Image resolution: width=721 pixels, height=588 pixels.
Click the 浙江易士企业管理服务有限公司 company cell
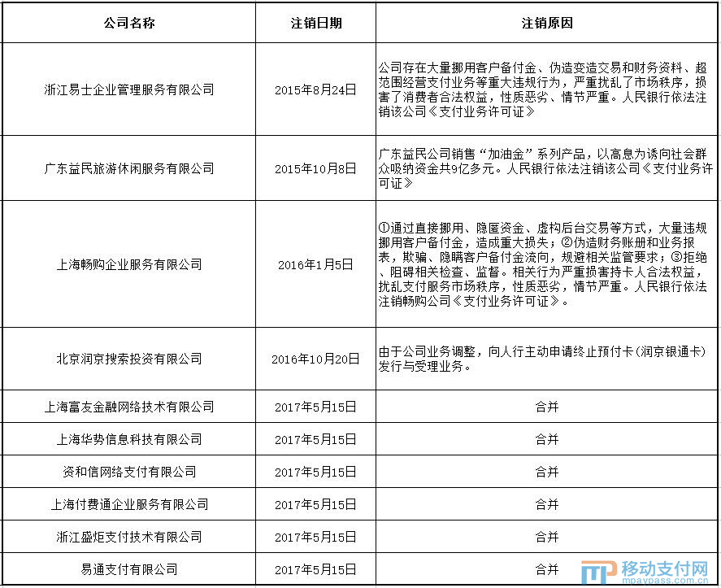click(x=129, y=89)
